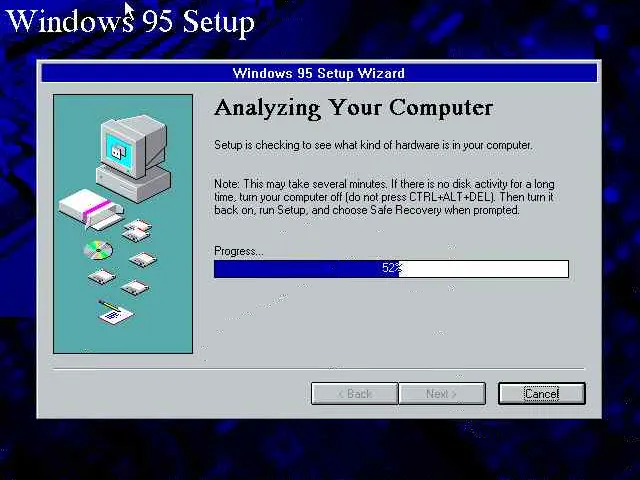This screenshot has height=480, width=640.
Task: Click the Windows 95 Setup Wizard title bar
Action: click(319, 73)
